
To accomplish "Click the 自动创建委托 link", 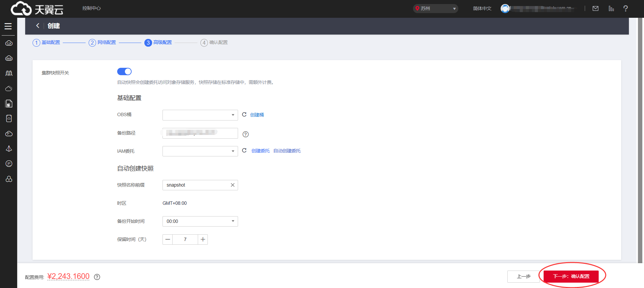I will click(287, 151).
